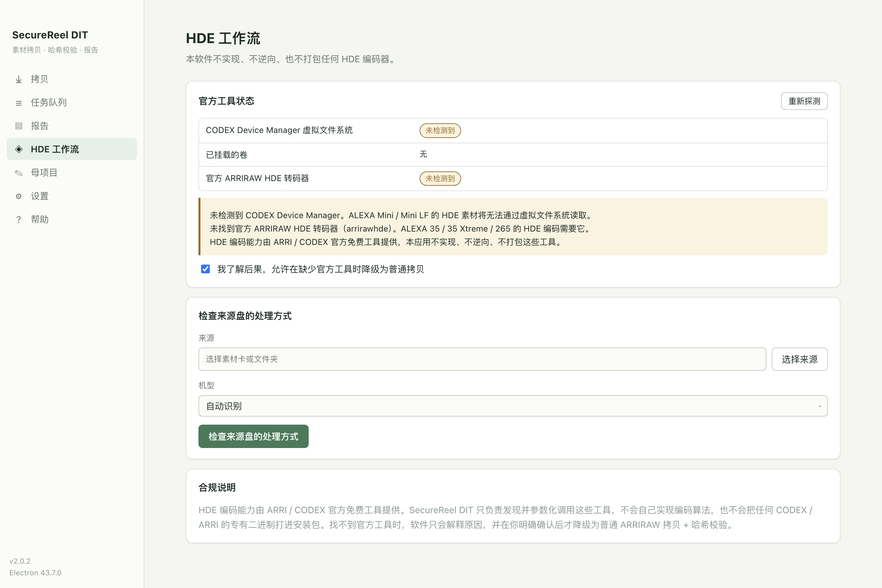This screenshot has height=588, width=882.
Task: Click 未检测到 badge for CODEX Device Manager
Action: point(440,131)
